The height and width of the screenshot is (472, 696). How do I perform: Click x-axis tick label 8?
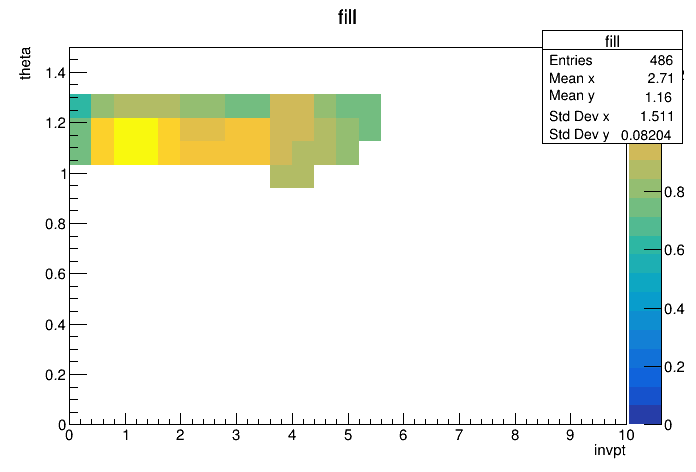515,435
